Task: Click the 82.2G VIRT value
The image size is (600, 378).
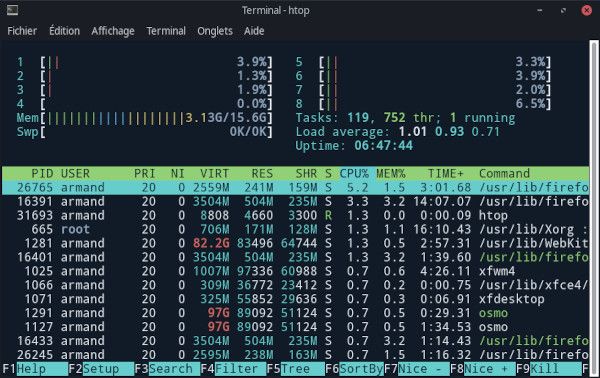Action: (x=211, y=243)
